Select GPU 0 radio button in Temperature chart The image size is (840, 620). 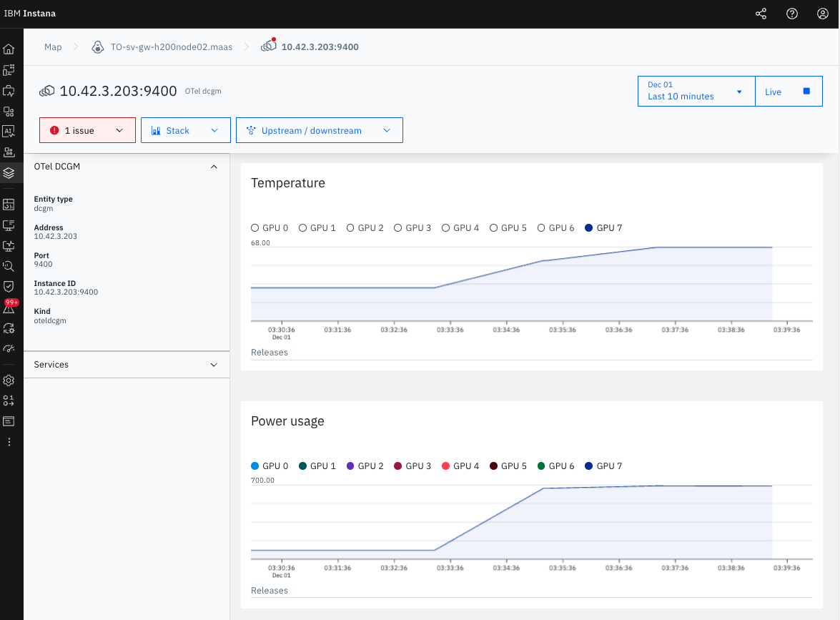click(x=255, y=227)
